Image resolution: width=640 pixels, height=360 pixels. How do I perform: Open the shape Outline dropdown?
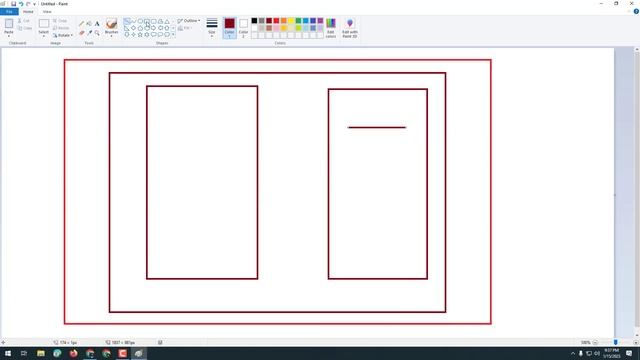click(189, 21)
